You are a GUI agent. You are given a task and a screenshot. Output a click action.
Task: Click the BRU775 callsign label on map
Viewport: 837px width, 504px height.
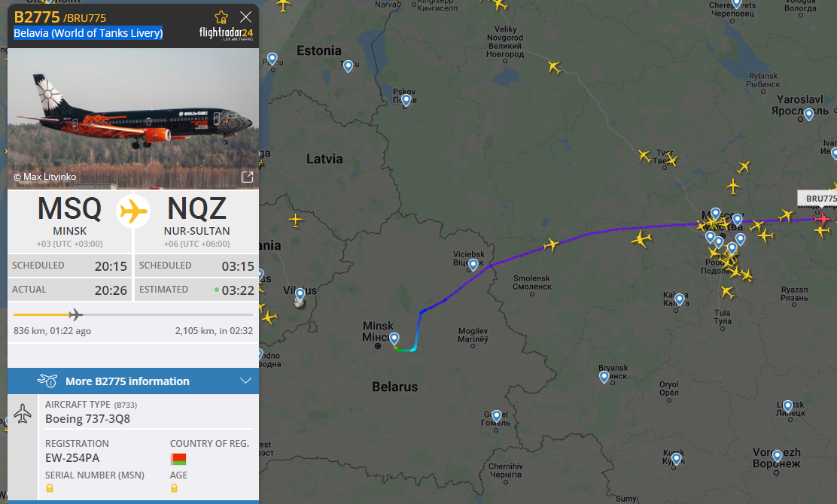(820, 199)
